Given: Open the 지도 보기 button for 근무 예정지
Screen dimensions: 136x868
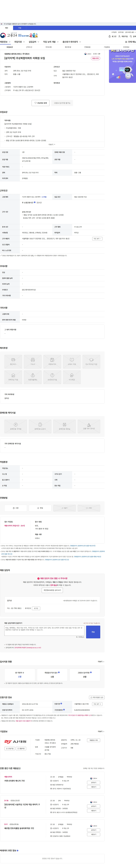Looking at the screenshot, I should point(97,239).
